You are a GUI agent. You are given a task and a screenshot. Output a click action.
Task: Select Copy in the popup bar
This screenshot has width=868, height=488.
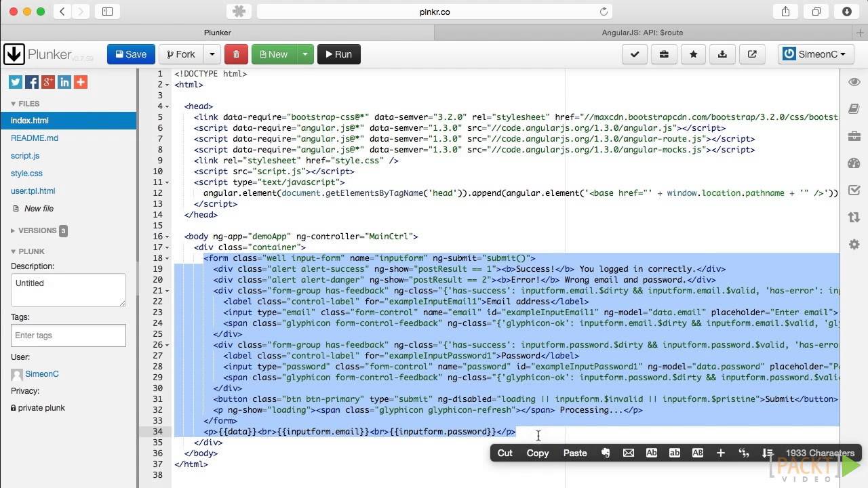pos(538,453)
